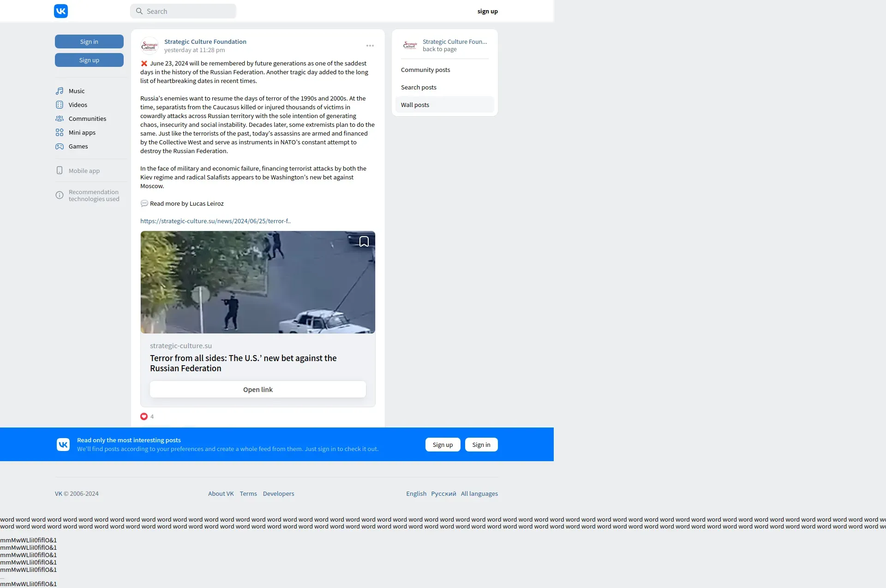Open the Videos sidebar icon

[x=60, y=105]
